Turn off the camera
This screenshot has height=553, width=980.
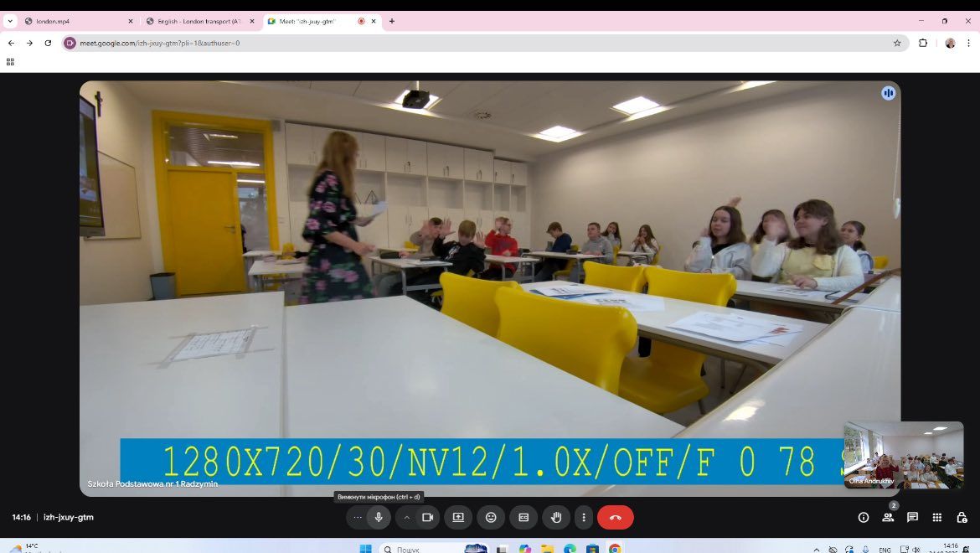pyautogui.click(x=427, y=518)
